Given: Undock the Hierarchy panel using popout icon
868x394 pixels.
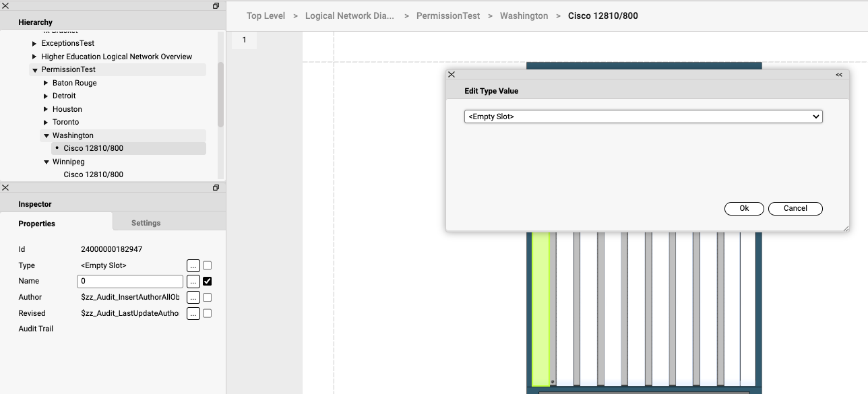Looking at the screenshot, I should (216, 6).
